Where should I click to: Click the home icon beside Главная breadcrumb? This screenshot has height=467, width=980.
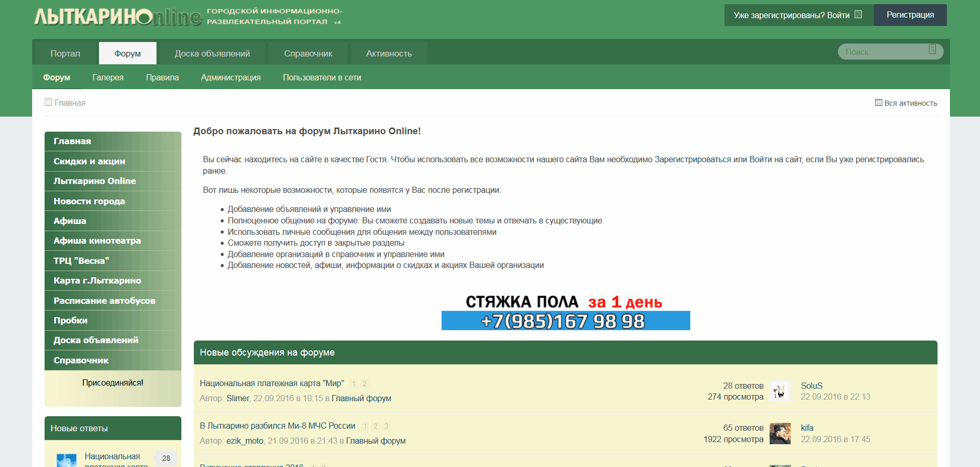click(x=48, y=103)
